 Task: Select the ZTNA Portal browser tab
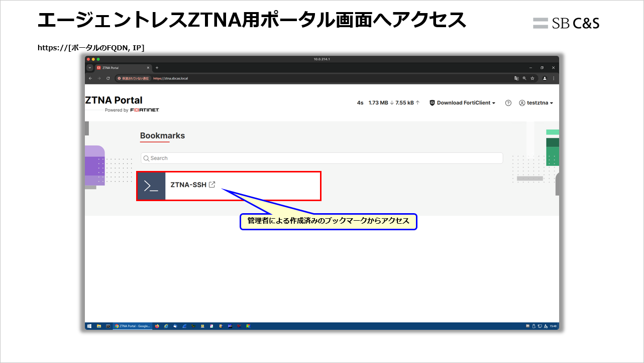tap(123, 67)
